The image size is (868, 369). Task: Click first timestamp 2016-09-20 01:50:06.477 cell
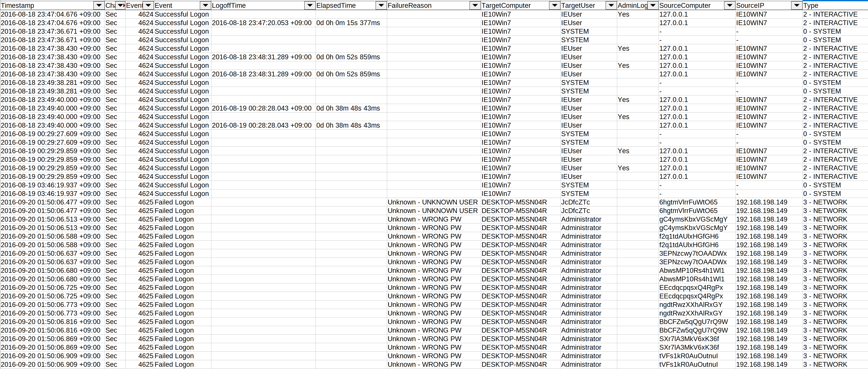(52, 202)
